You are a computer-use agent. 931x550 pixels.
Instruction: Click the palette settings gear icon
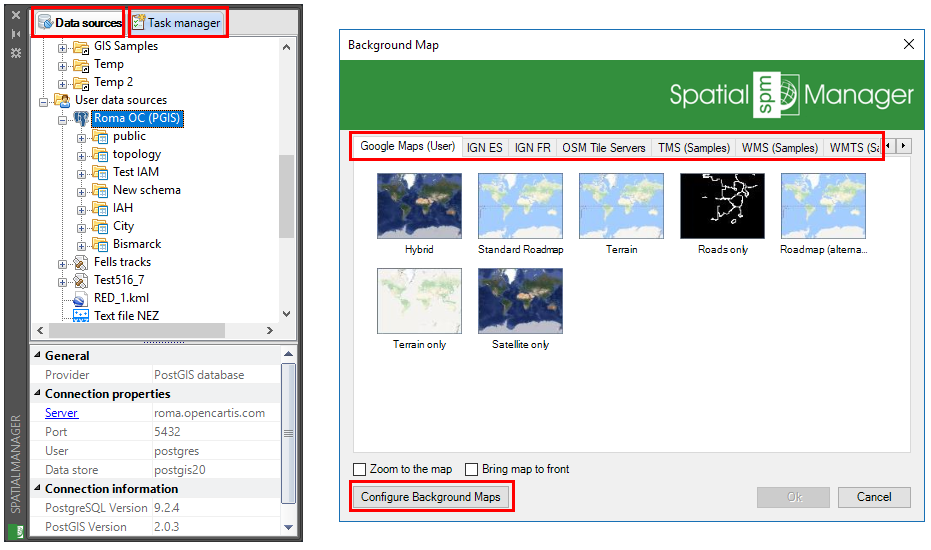15,53
